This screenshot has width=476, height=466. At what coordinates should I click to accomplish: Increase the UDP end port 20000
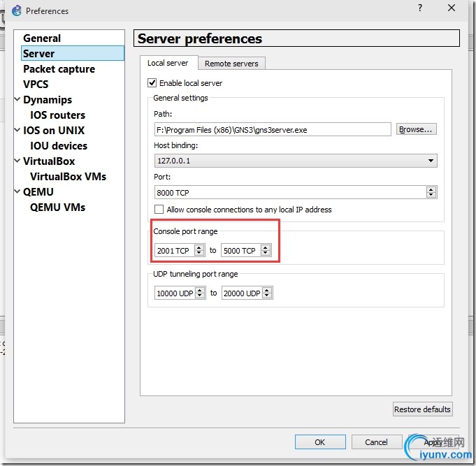pos(267,290)
